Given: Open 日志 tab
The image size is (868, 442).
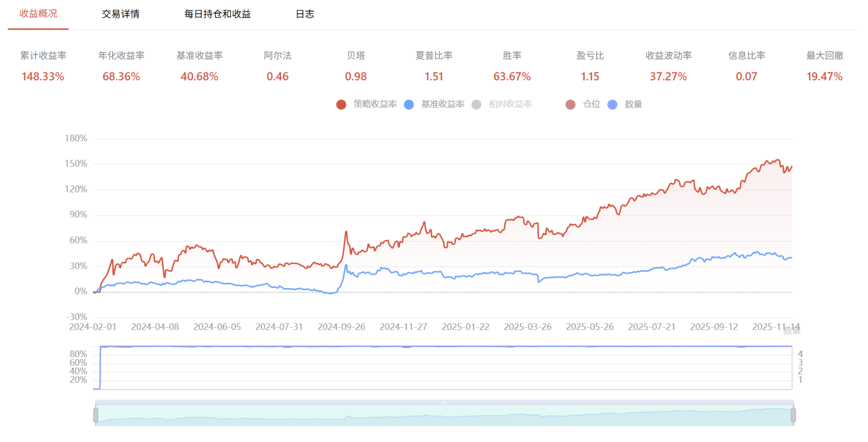Looking at the screenshot, I should click(305, 14).
